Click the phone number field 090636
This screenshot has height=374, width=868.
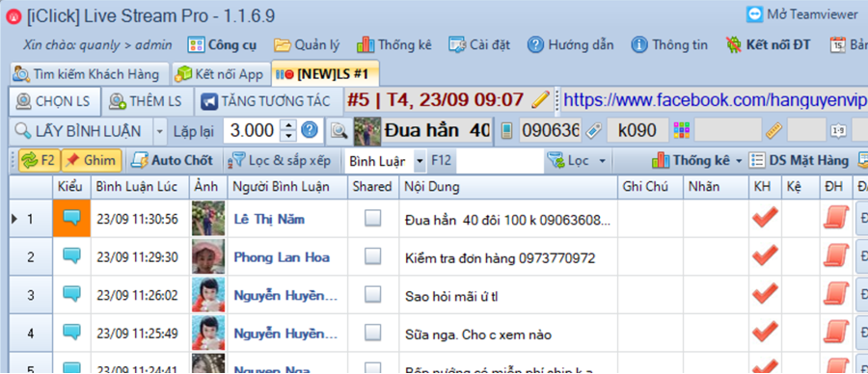click(x=551, y=131)
